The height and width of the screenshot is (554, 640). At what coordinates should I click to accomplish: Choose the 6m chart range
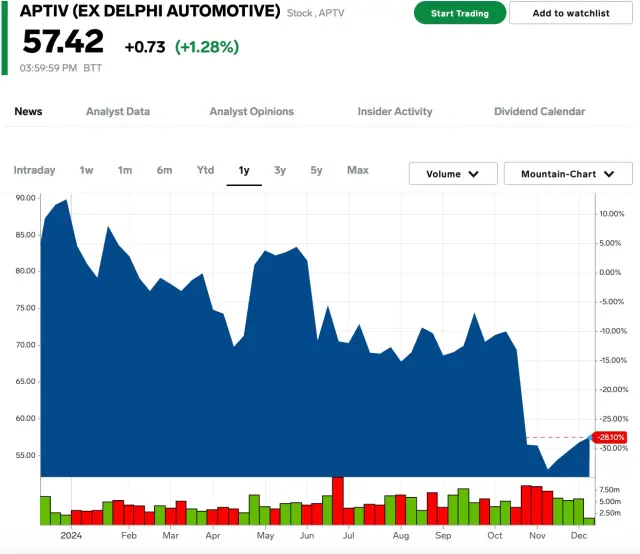[x=164, y=170]
